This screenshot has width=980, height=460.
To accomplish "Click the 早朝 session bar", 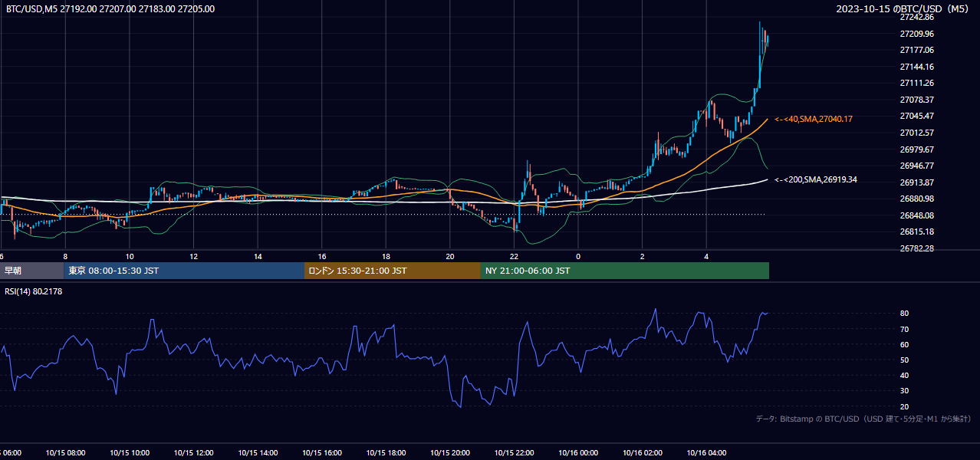I will coord(31,271).
